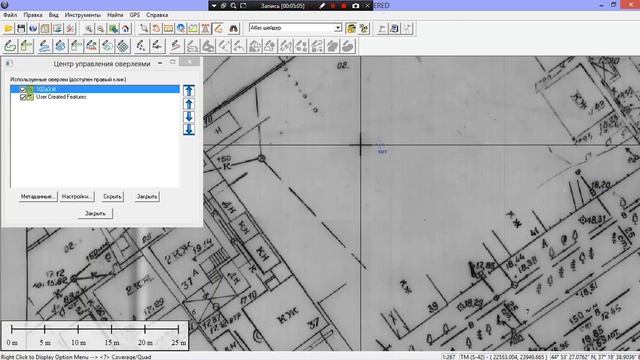The image size is (640, 360).
Task: Select the zoom in magnifier icon
Action: (x=89, y=28)
